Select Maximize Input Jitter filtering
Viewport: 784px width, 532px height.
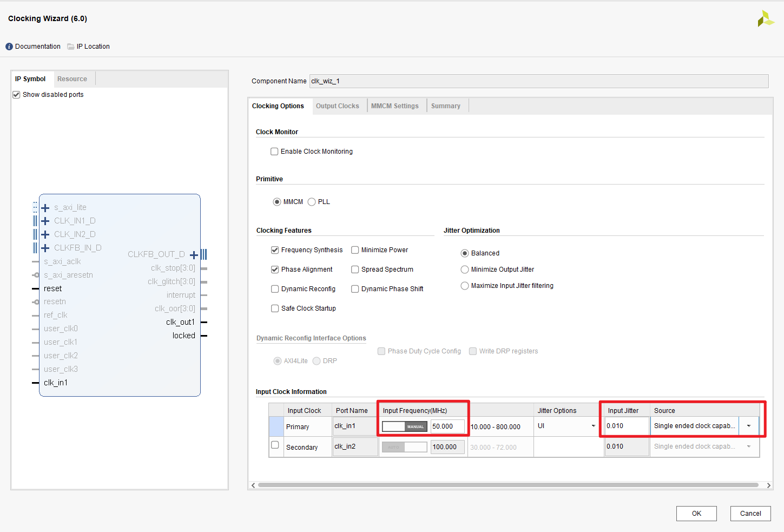(465, 286)
